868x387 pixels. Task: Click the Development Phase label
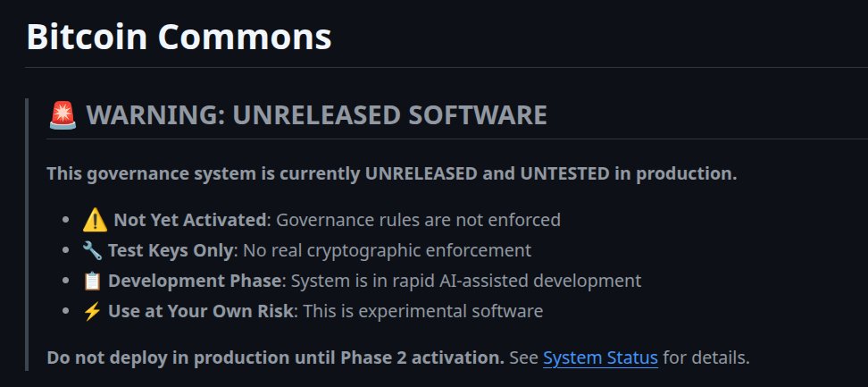[x=195, y=282]
